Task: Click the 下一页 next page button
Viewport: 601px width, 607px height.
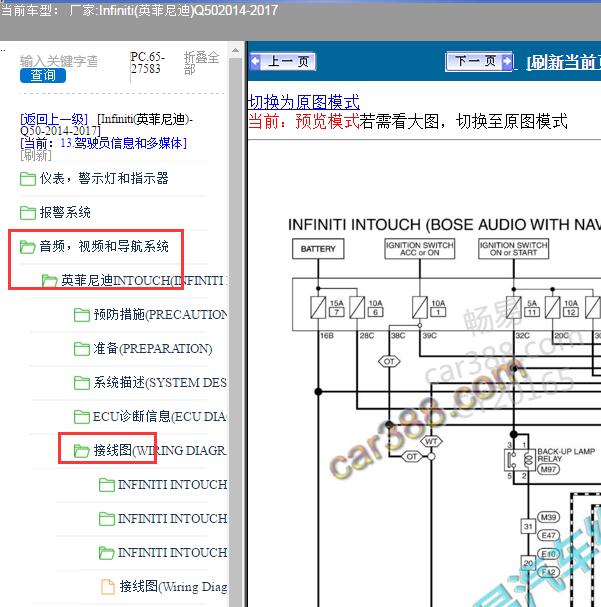Action: [479, 61]
